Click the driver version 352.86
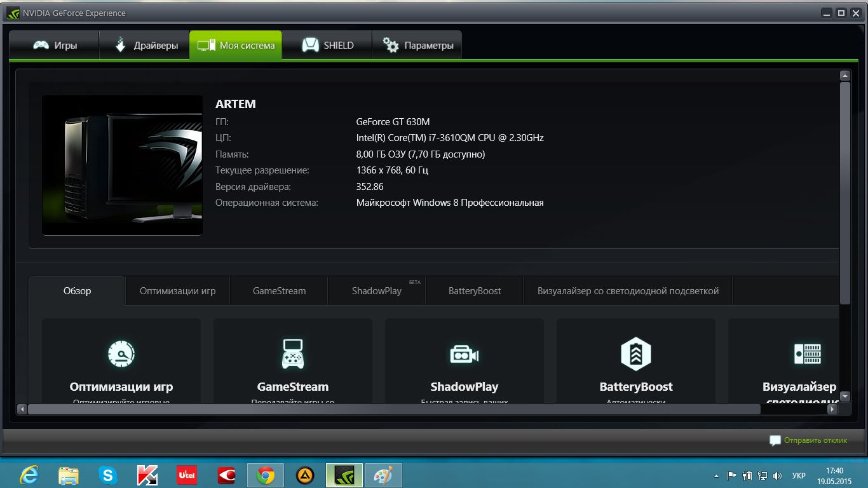 click(x=370, y=187)
